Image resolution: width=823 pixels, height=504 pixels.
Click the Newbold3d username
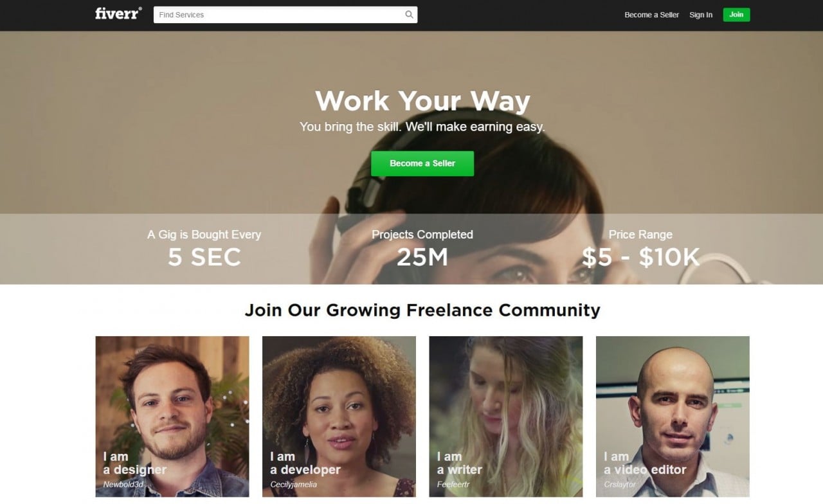pos(123,484)
